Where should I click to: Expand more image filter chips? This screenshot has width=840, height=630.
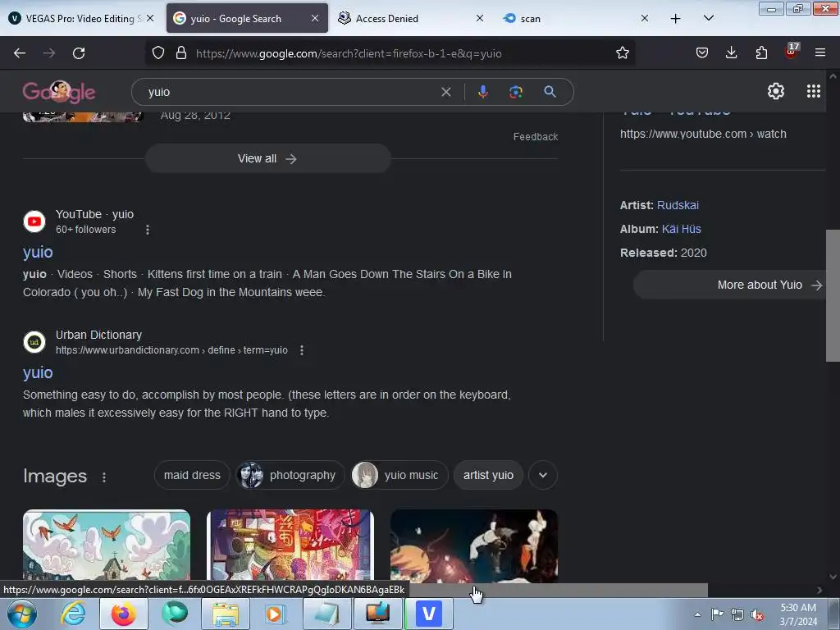pyautogui.click(x=543, y=475)
